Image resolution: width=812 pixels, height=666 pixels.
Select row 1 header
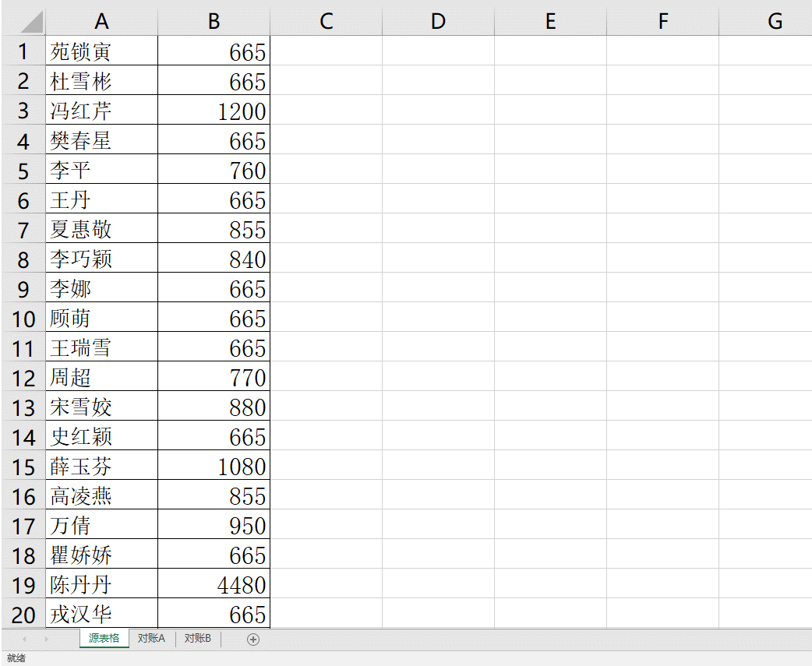point(24,51)
